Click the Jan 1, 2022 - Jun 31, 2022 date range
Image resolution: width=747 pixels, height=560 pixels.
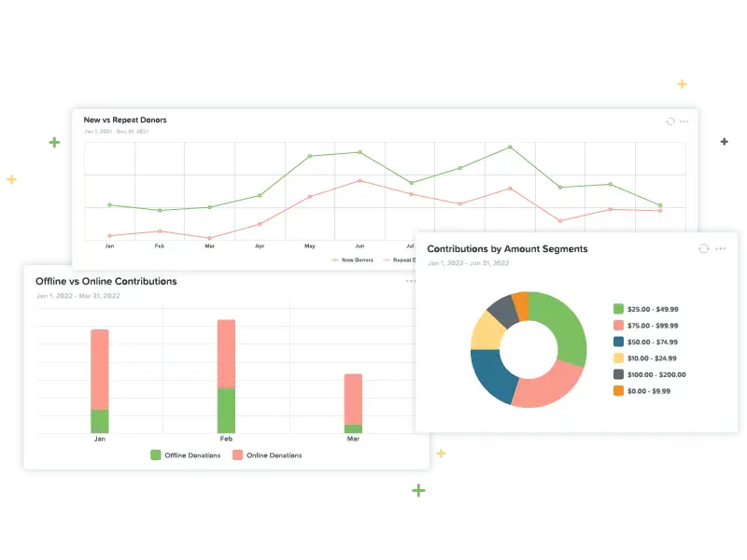coord(469,263)
